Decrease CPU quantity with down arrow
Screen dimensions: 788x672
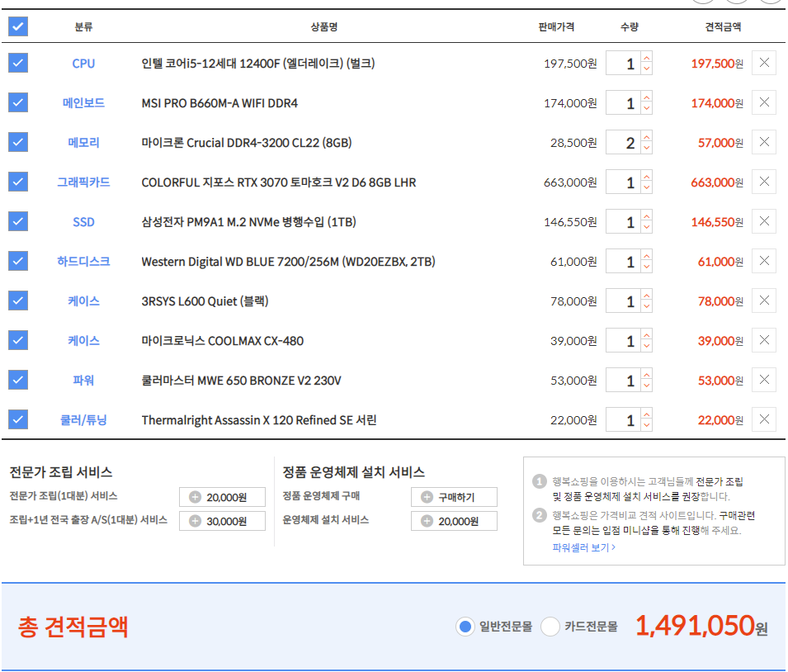coord(646,69)
